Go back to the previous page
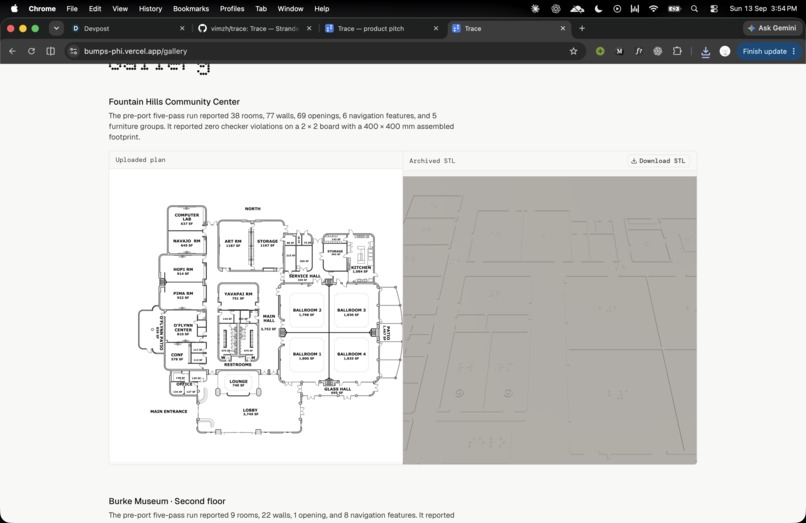The image size is (806, 523). 12,51
